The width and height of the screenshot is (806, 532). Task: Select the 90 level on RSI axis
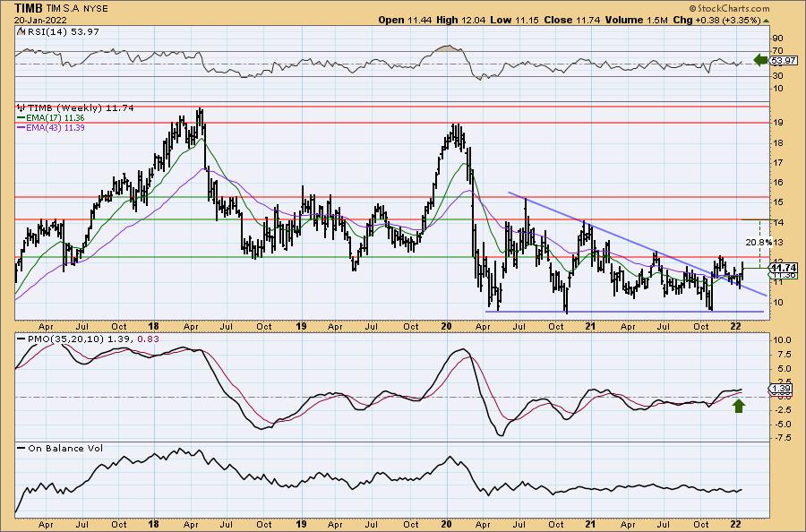[x=777, y=38]
